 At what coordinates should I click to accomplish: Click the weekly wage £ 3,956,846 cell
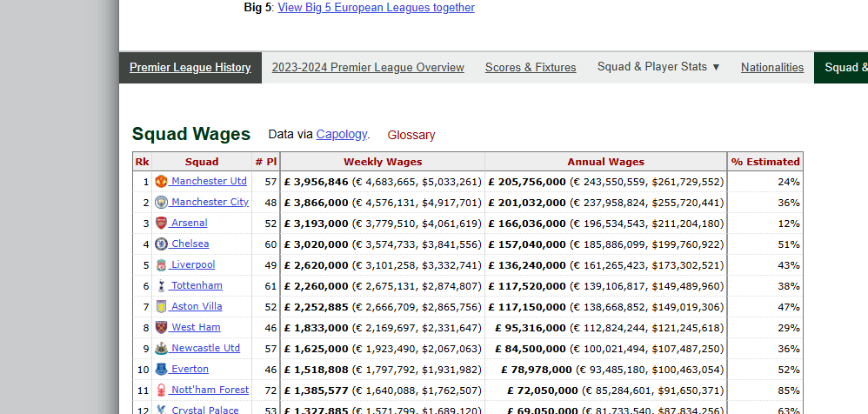coord(383,182)
